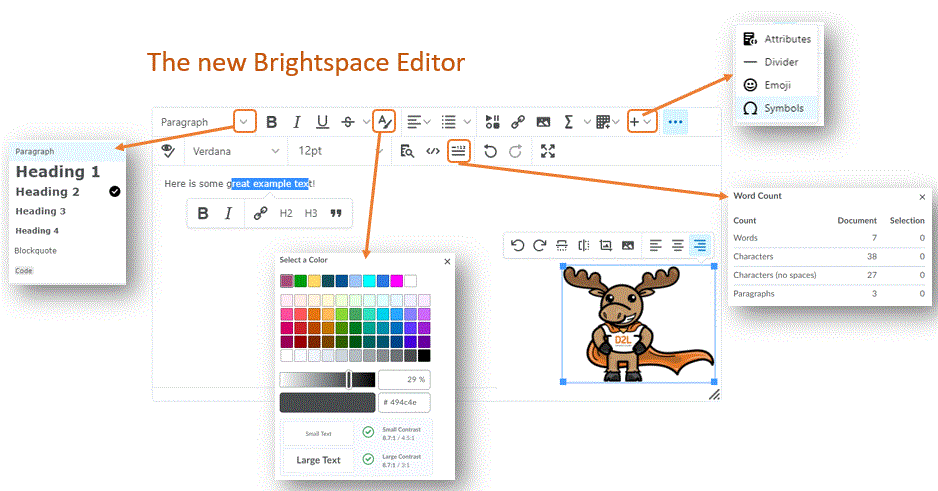The width and height of the screenshot is (938, 491).
Task: Pick the black swatch in the color grid
Action: click(x=424, y=355)
